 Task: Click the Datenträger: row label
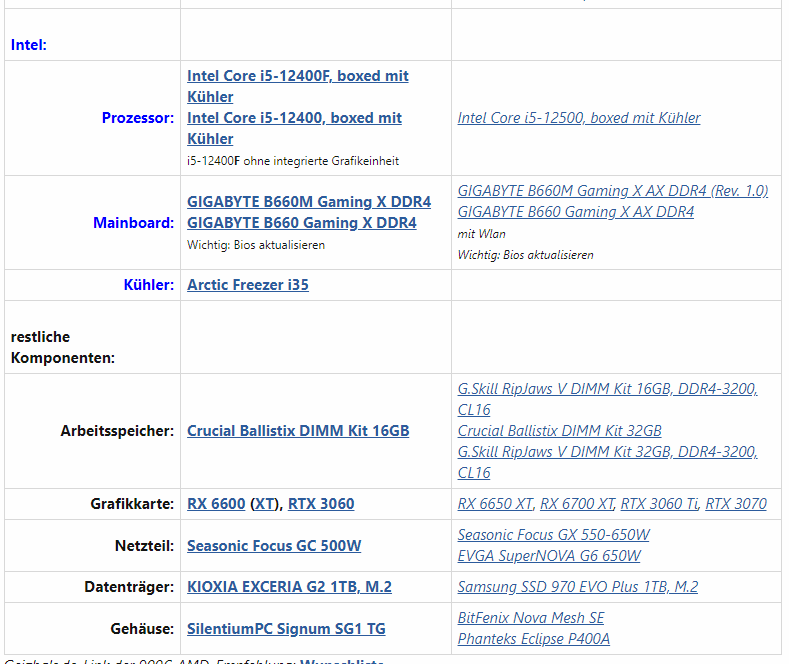click(x=129, y=587)
